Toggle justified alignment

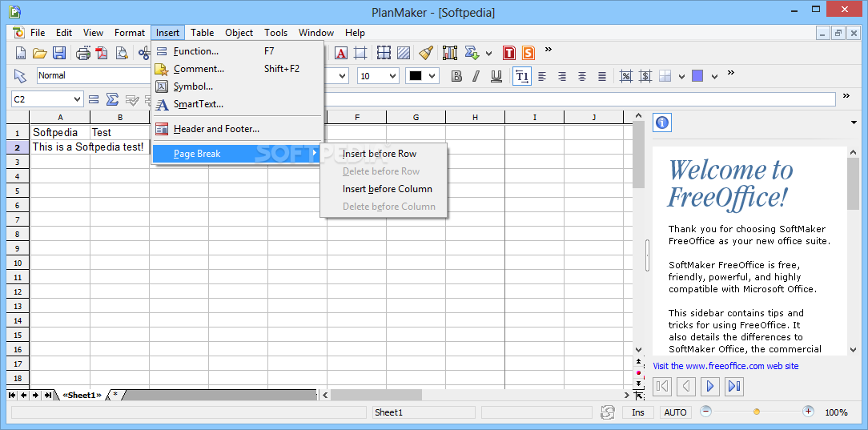[602, 76]
